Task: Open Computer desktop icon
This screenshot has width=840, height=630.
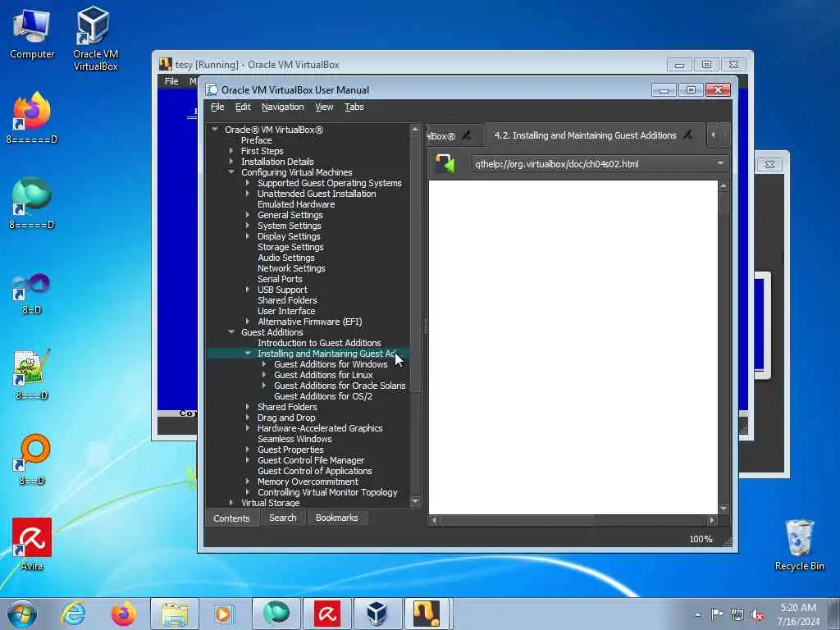Action: tap(32, 34)
